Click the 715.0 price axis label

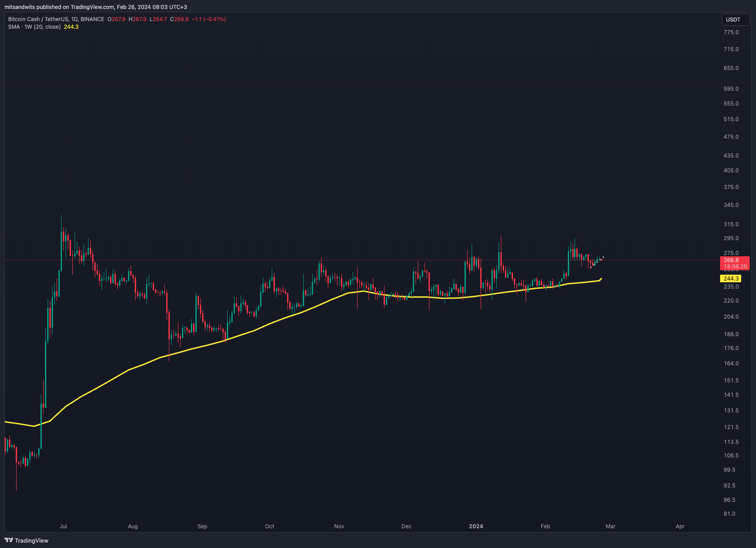click(x=731, y=49)
